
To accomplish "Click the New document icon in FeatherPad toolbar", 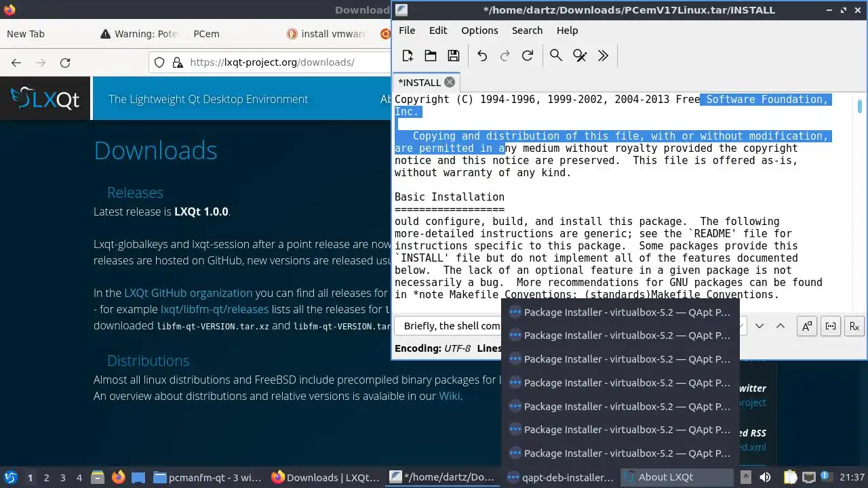I will pyautogui.click(x=408, y=56).
